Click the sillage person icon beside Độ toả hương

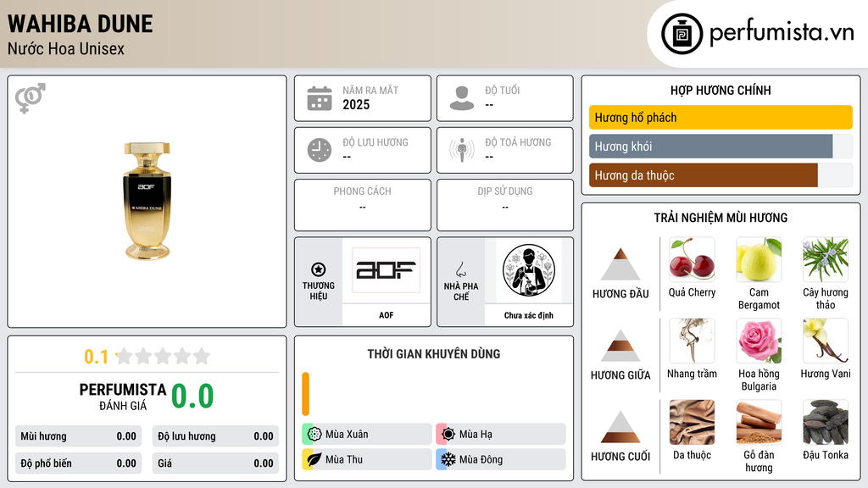click(x=462, y=150)
